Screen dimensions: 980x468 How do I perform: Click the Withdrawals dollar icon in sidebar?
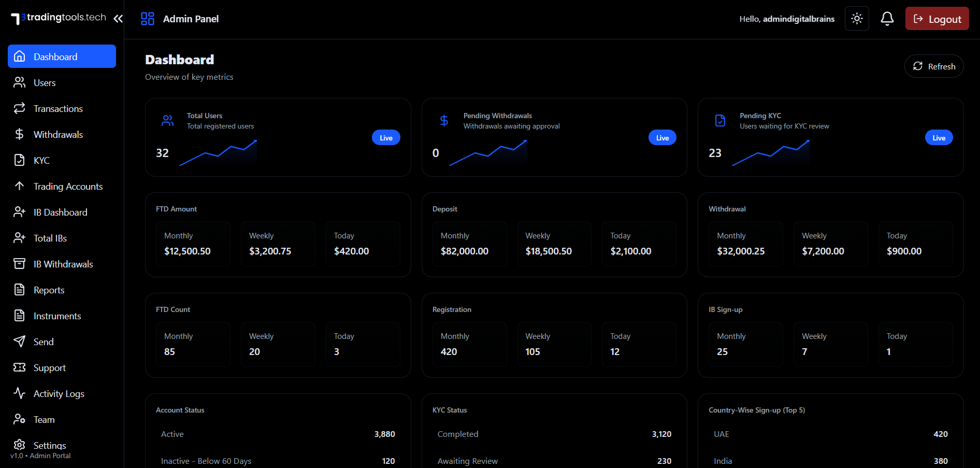(20, 135)
